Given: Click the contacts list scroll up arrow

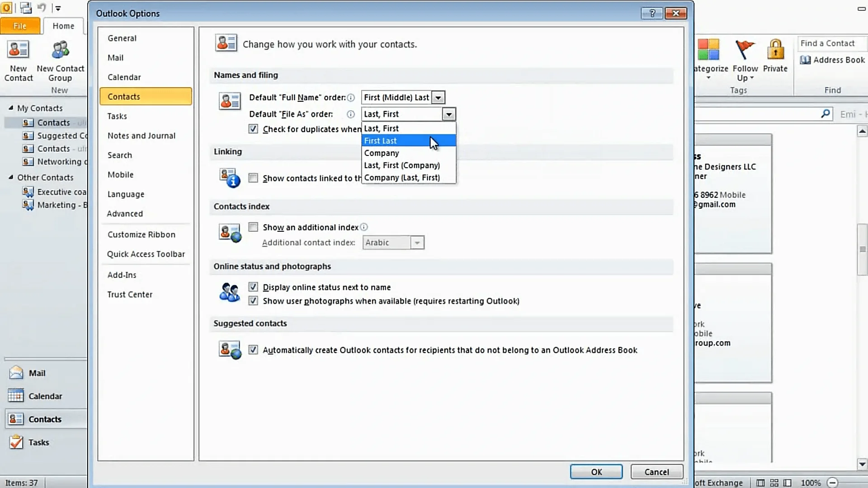Looking at the screenshot, I should pos(862,131).
